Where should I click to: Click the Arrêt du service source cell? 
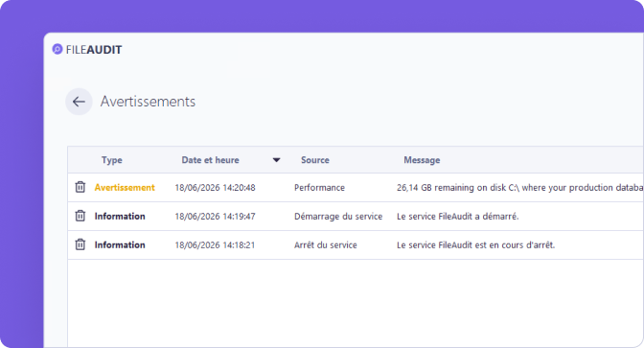325,245
